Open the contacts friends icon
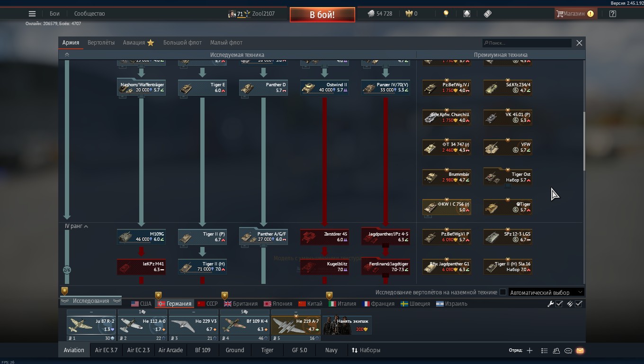The height and width of the screenshot is (364, 644). [x=556, y=351]
